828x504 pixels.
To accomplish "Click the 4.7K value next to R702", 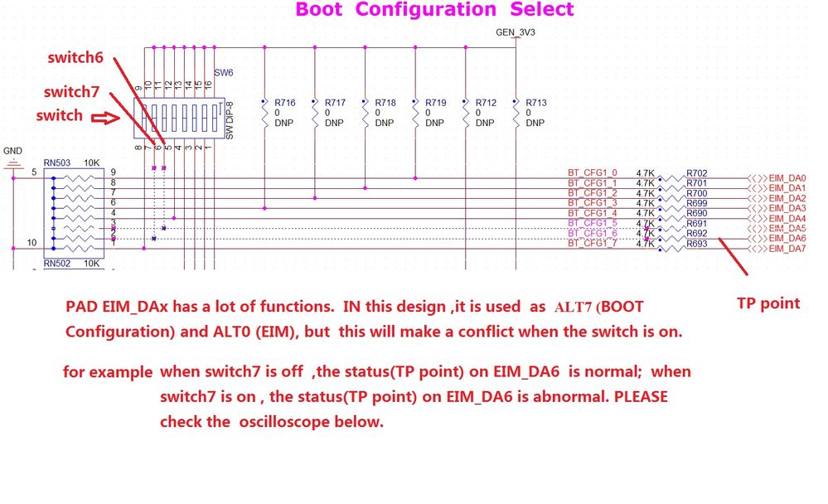I will (x=646, y=172).
